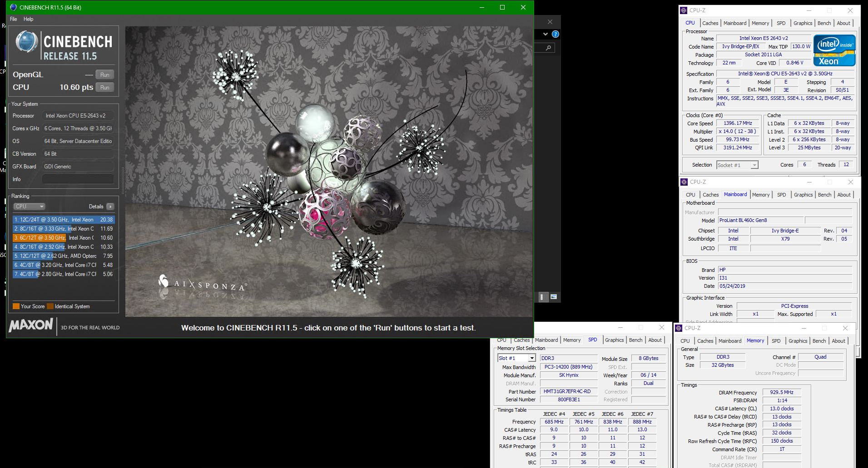The height and width of the screenshot is (468, 868).
Task: Open SPD tab in CPU-Z Timings window
Action: 776,341
